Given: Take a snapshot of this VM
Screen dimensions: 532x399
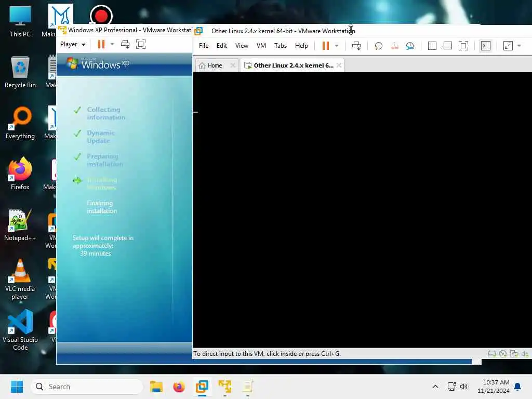Looking at the screenshot, I should (x=378, y=46).
